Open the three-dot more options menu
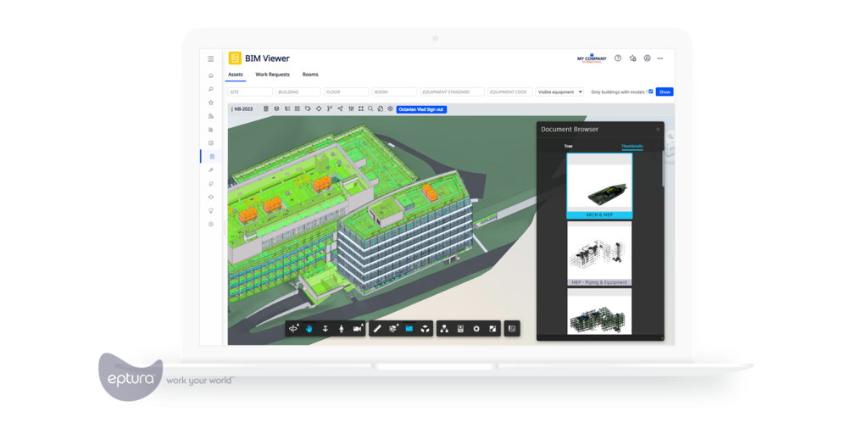The height and width of the screenshot is (434, 868). (x=660, y=58)
